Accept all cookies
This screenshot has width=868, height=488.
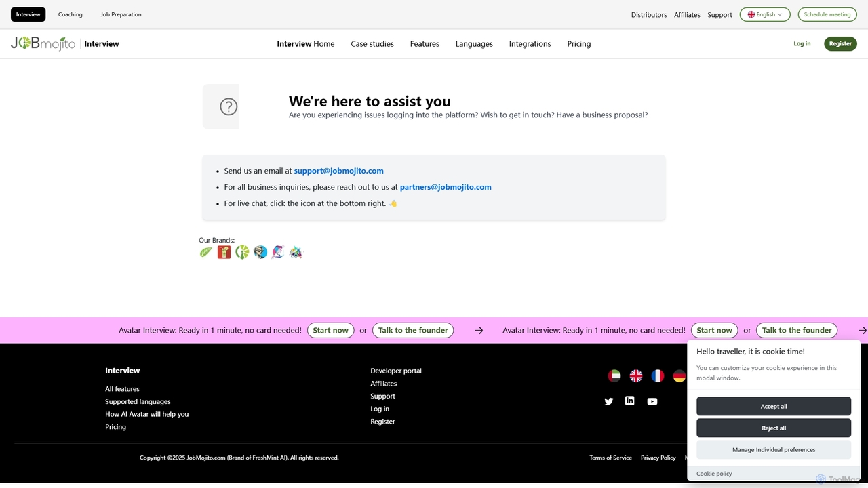click(774, 407)
